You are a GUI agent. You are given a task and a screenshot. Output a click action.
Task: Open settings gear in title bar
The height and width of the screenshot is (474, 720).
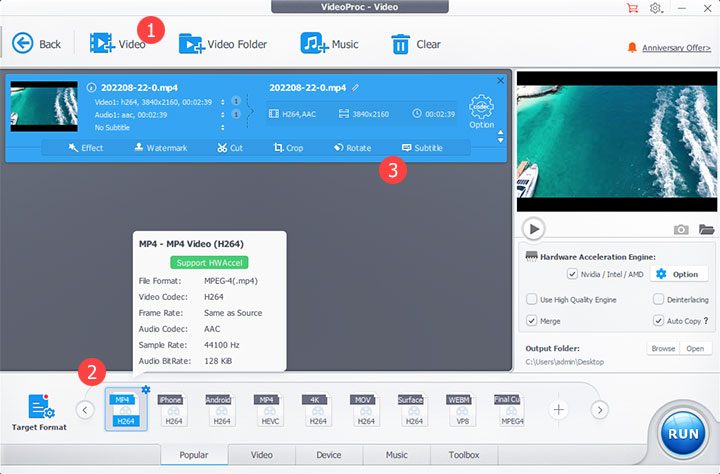tap(655, 8)
